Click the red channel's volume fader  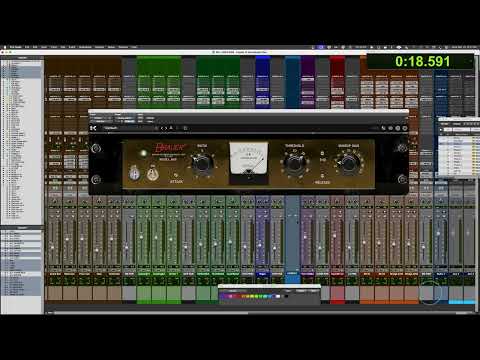pos(334,236)
